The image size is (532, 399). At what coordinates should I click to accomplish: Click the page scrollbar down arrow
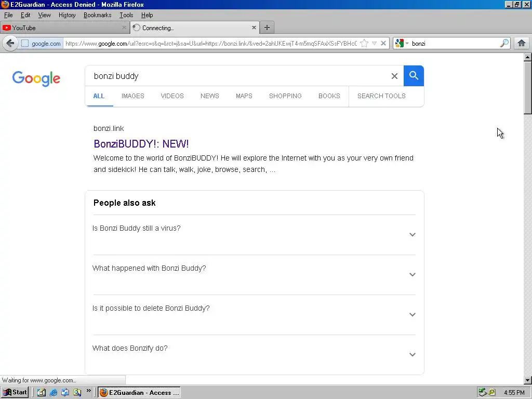point(528,380)
